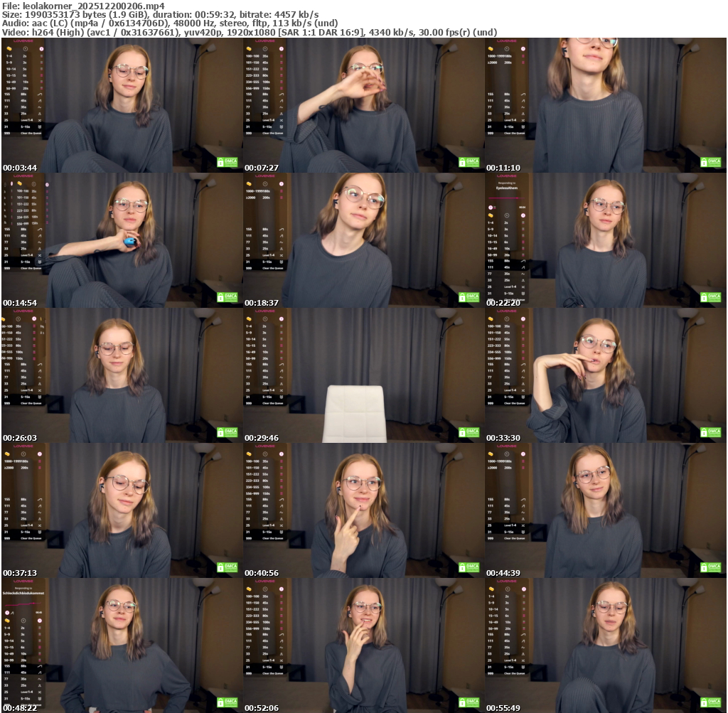Click the DMCA badge in the 00:40:56 frame
Viewport: 728px width, 713px height.
click(x=469, y=567)
